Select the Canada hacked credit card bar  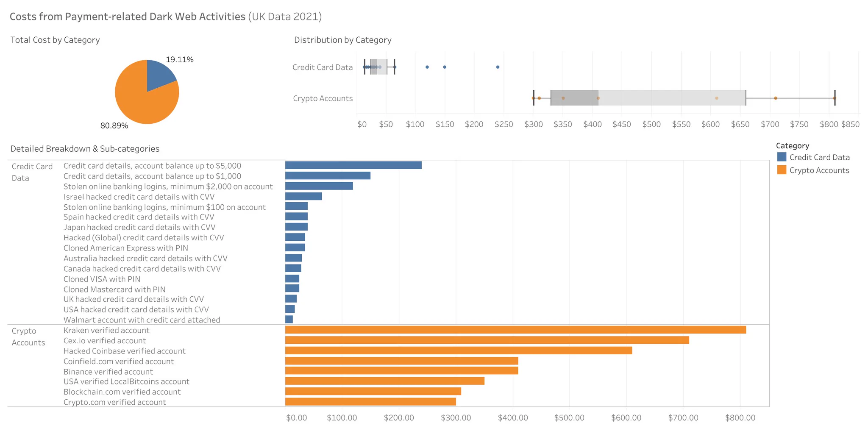pos(293,268)
